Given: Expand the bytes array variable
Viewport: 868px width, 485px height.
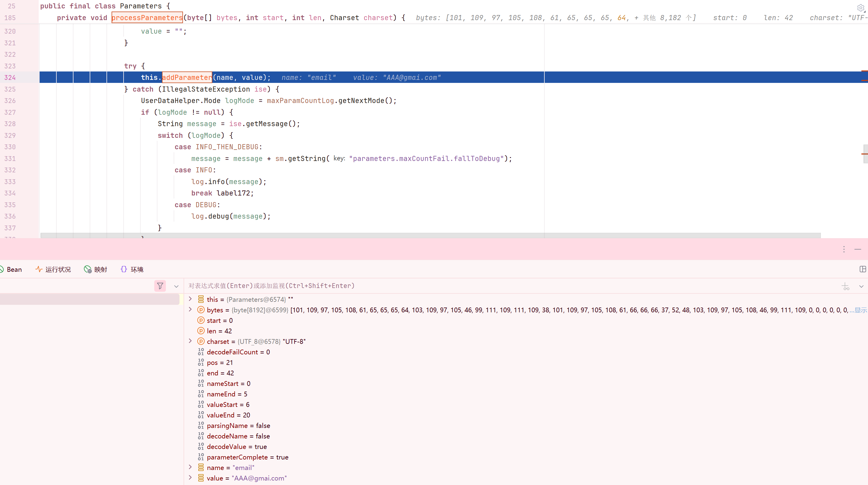Looking at the screenshot, I should pyautogui.click(x=190, y=309).
